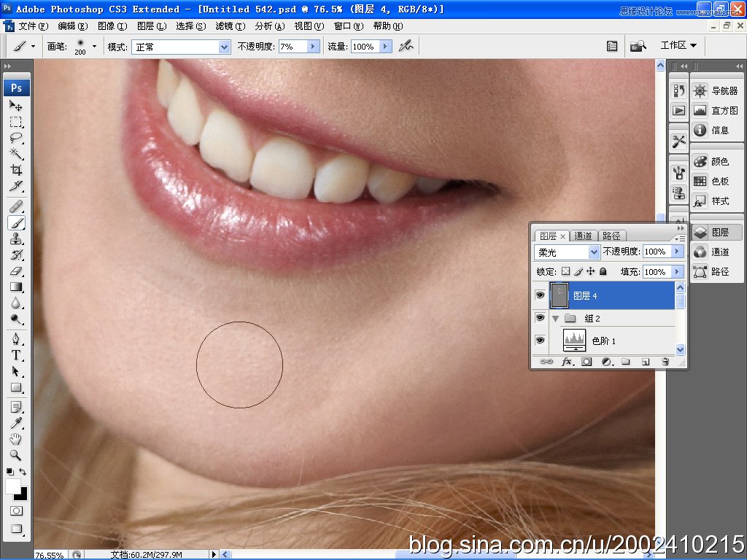The image size is (747, 560).
Task: Open layer 不透明度 slider arrow
Action: (677, 252)
